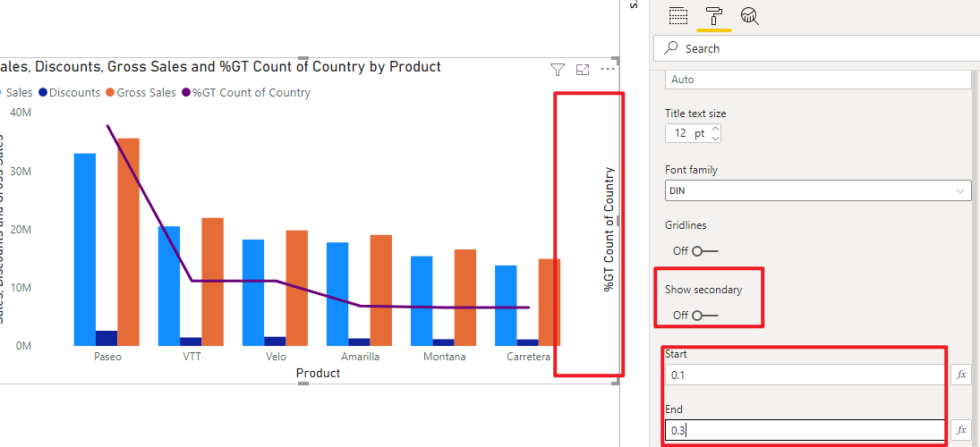Click the bottom resize handle of the visual
The image size is (980, 447).
click(303, 384)
